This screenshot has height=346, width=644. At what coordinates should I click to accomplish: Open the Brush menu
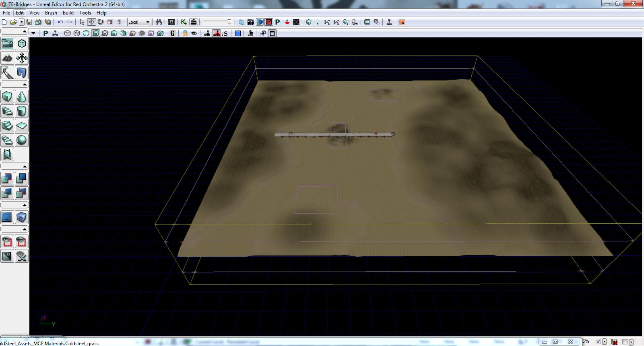[51, 13]
